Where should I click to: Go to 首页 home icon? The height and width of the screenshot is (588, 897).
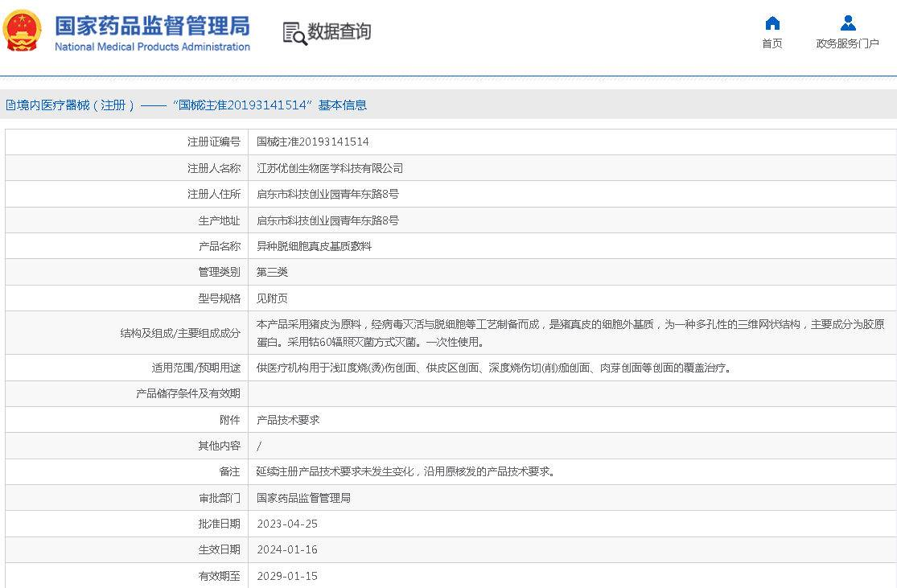pyautogui.click(x=772, y=23)
